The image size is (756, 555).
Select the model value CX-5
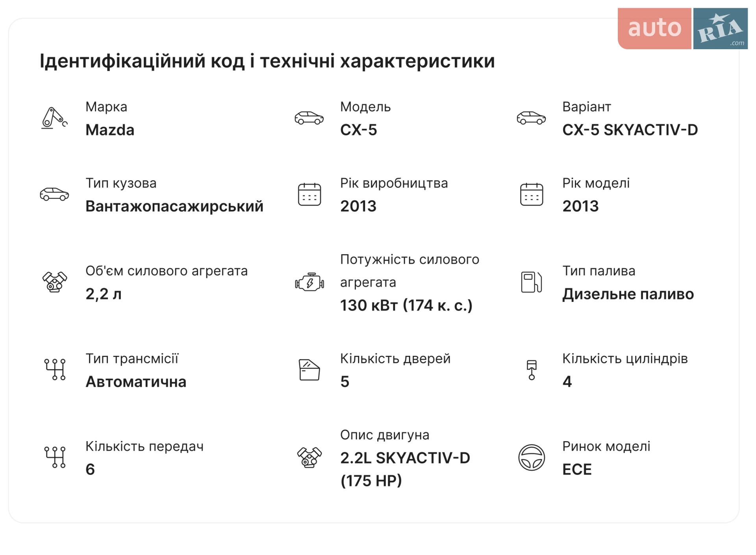(359, 130)
